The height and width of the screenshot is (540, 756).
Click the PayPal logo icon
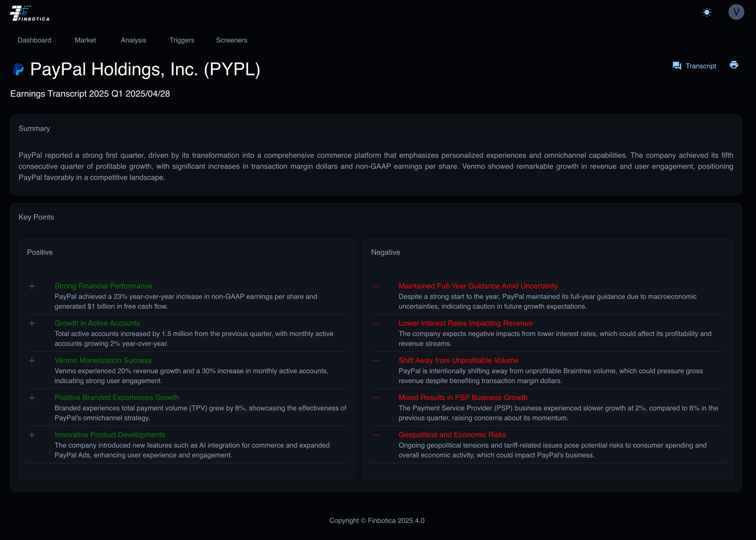(x=18, y=69)
